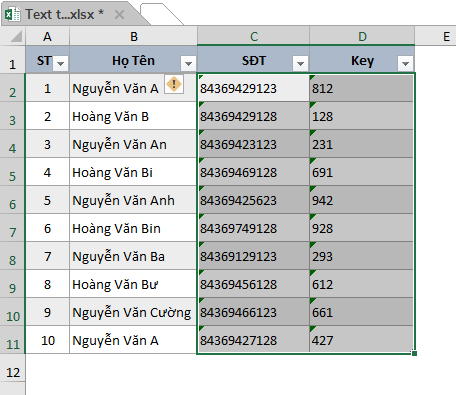Select the cell Nguyễn Văn An
The height and width of the screenshot is (395, 459).
click(x=133, y=144)
